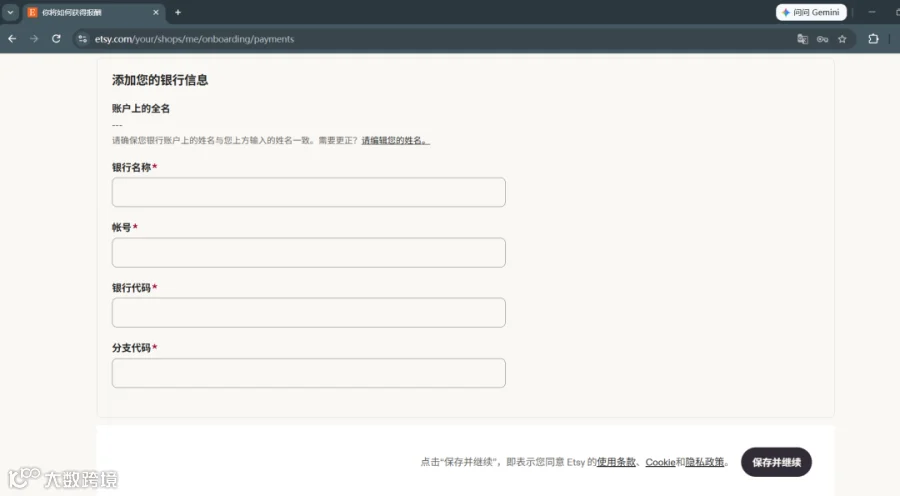This screenshot has height=496, width=900.
Task: Click the 分支代码 label
Action: pyautogui.click(x=131, y=348)
